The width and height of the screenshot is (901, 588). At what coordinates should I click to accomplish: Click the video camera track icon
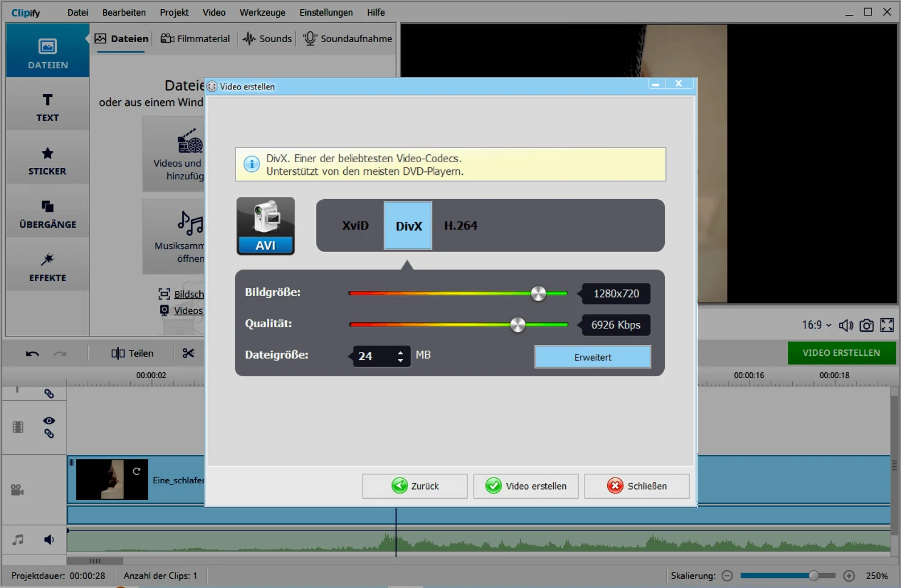point(17,490)
